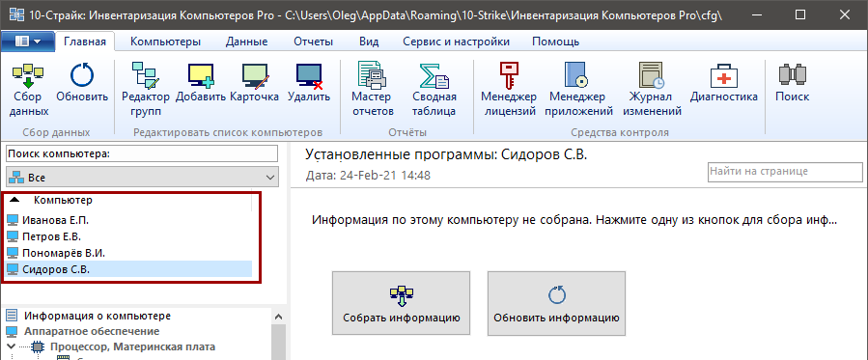The width and height of the screenshot is (868, 360).
Task: Click the Обновить информацию button
Action: pos(556,303)
